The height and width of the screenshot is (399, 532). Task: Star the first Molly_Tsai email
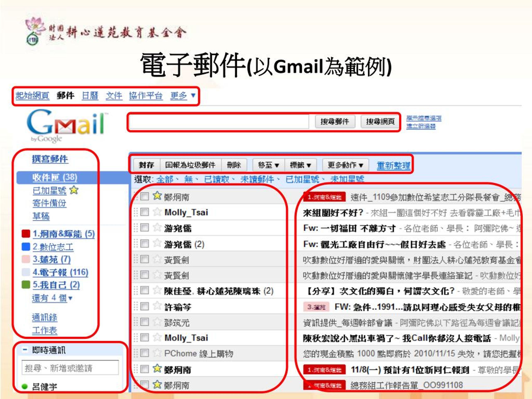157,212
